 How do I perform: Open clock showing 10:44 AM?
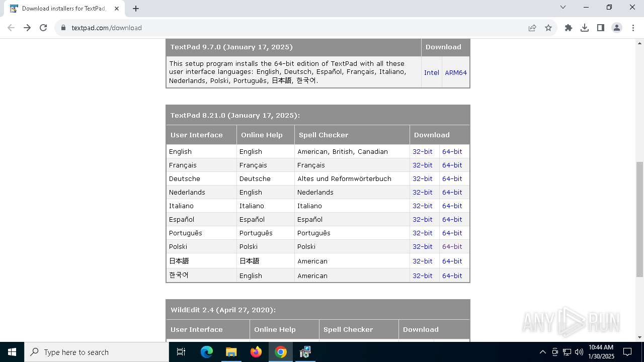coord(601,352)
